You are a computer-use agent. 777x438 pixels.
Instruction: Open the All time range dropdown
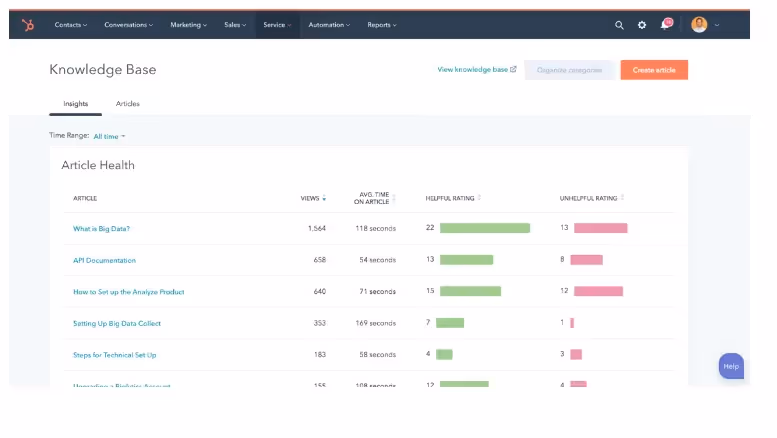coord(109,136)
